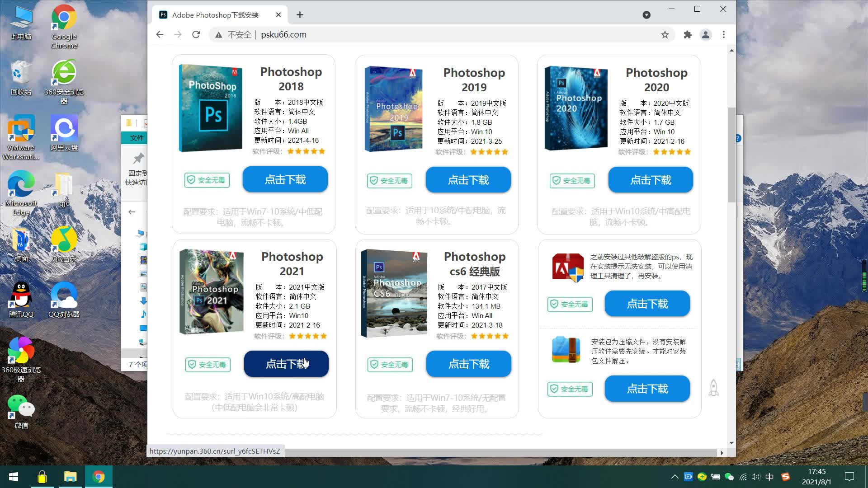
Task: Open the File tab in Explorer window
Action: coord(136,138)
